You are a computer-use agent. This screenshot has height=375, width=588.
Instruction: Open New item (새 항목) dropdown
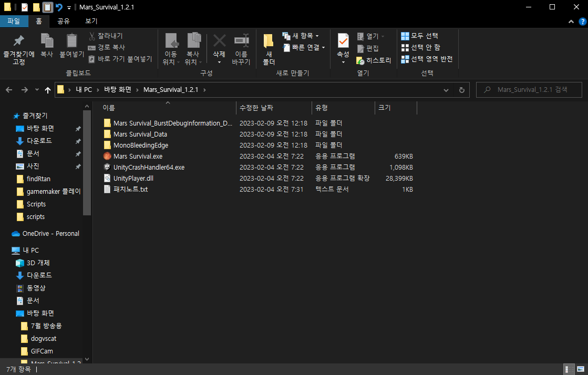point(301,36)
